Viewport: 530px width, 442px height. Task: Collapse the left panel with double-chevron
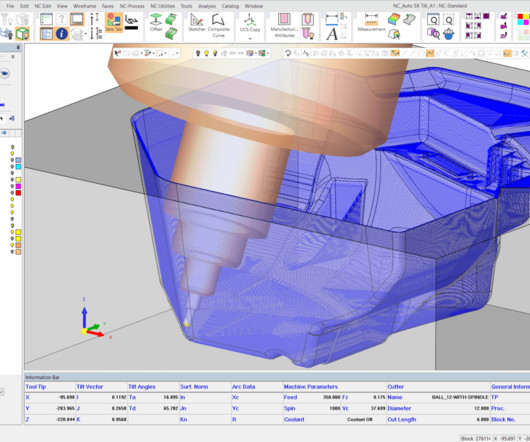13,57
